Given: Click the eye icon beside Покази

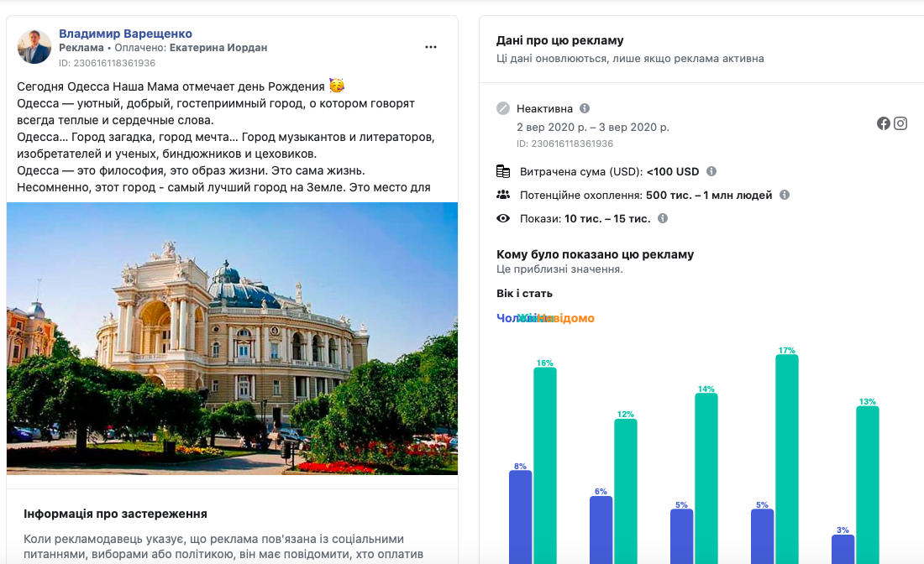Looking at the screenshot, I should tap(503, 218).
